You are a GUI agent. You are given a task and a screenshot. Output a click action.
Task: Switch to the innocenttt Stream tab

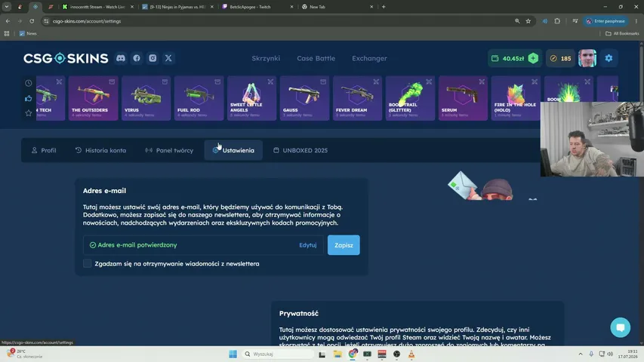tap(97, 7)
